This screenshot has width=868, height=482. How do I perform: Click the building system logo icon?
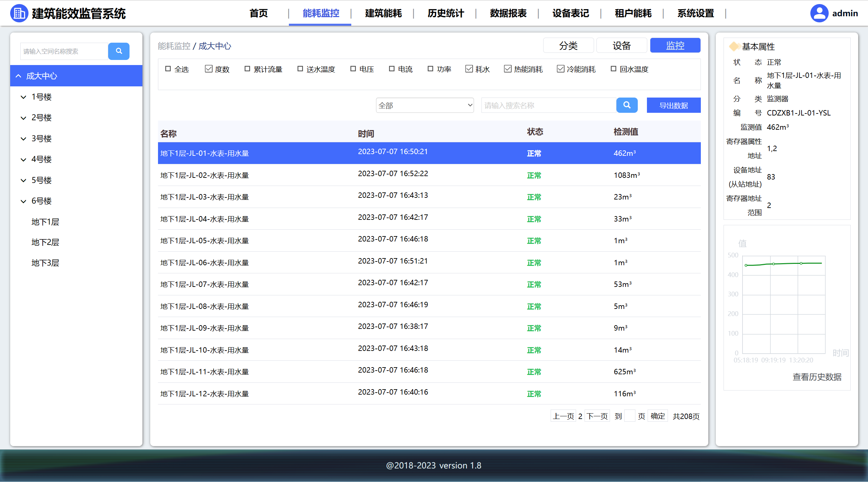coord(19,13)
